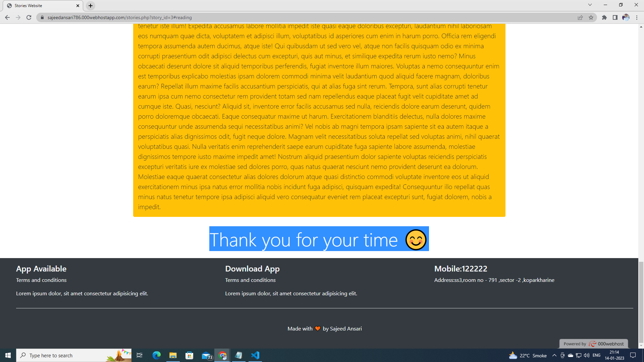This screenshot has width=644, height=362.
Task: Open the share this page icon
Action: coord(581,17)
